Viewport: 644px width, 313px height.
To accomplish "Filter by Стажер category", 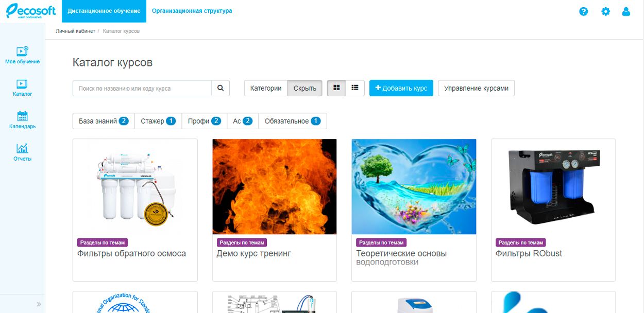I will (x=158, y=121).
